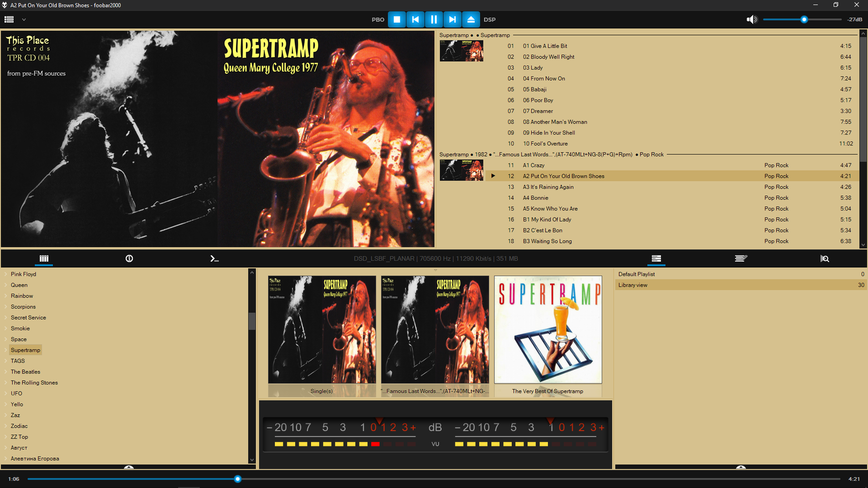Click the artist tree's scrollbar thumb
The height and width of the screenshot is (488, 868).
click(x=252, y=321)
